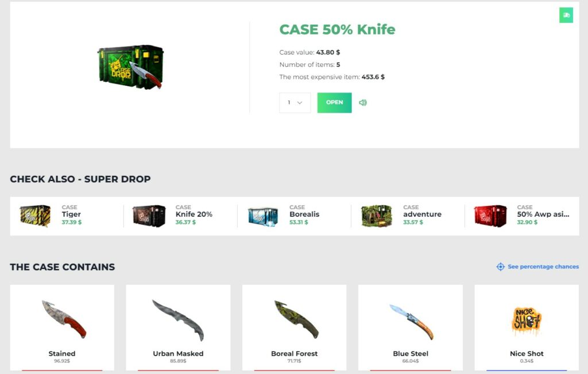This screenshot has width=588, height=374.
Task: Open the case quantity dropdown showing 1
Action: tap(295, 102)
